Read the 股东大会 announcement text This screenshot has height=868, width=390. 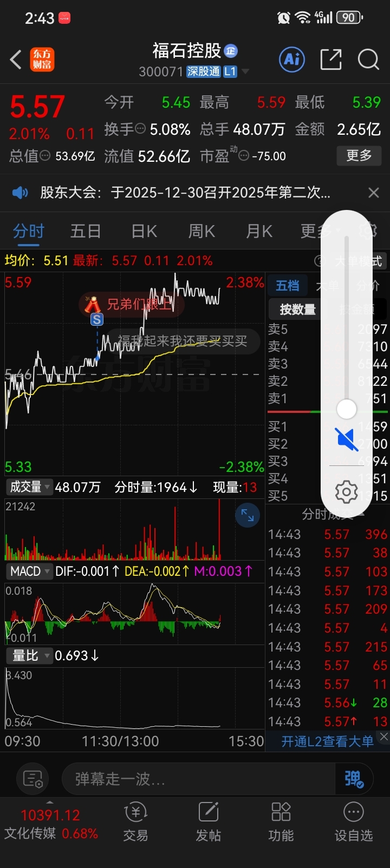pos(185,192)
